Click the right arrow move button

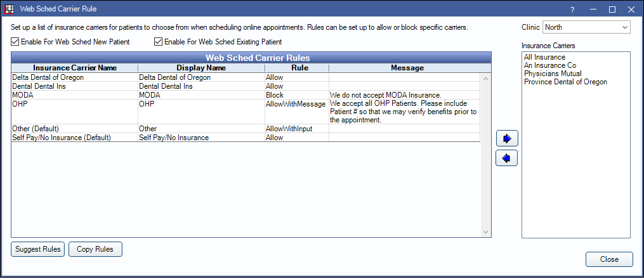[x=506, y=138]
